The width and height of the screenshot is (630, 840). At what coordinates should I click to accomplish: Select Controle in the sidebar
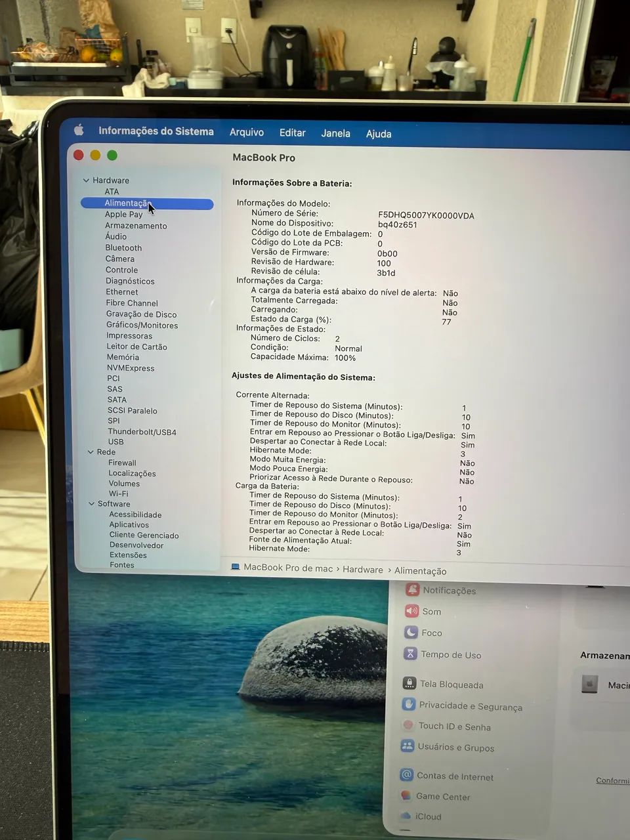122,270
